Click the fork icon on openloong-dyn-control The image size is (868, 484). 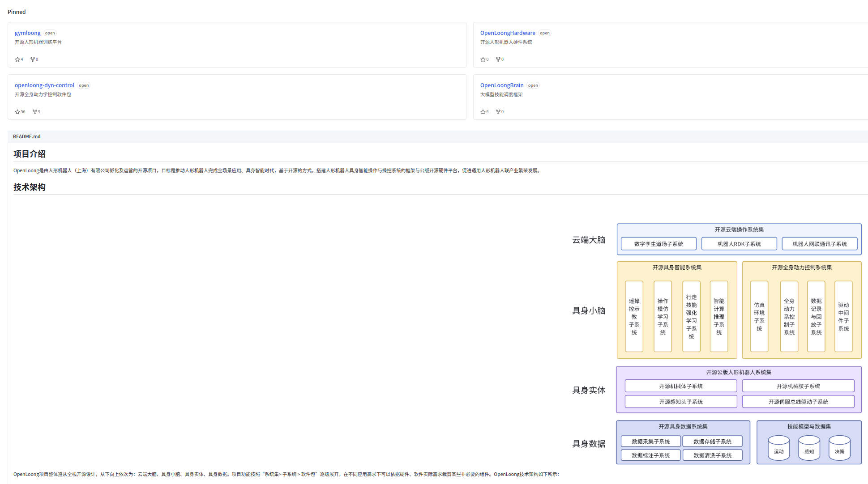35,112
